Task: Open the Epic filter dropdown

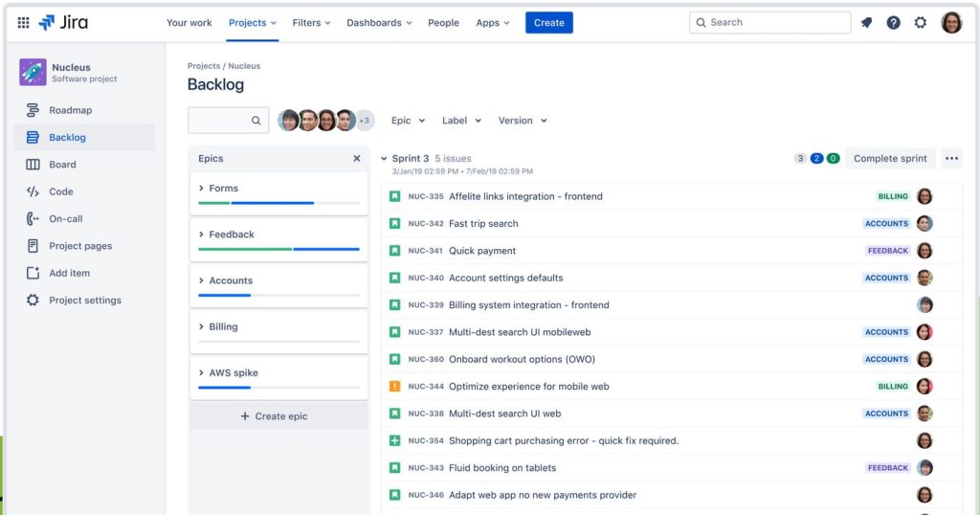Action: [408, 121]
